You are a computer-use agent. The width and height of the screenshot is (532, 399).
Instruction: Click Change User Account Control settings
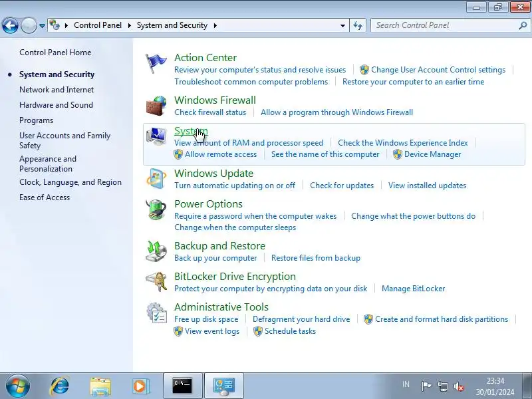pyautogui.click(x=438, y=70)
